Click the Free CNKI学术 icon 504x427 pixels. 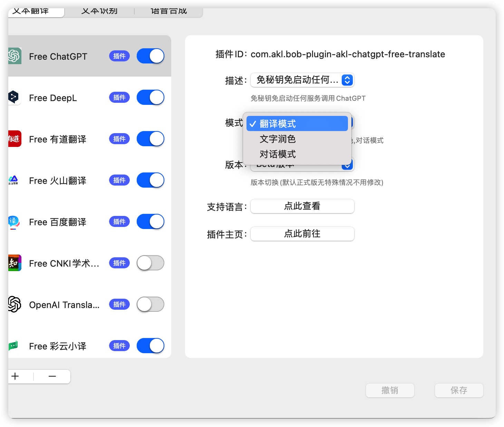point(15,263)
